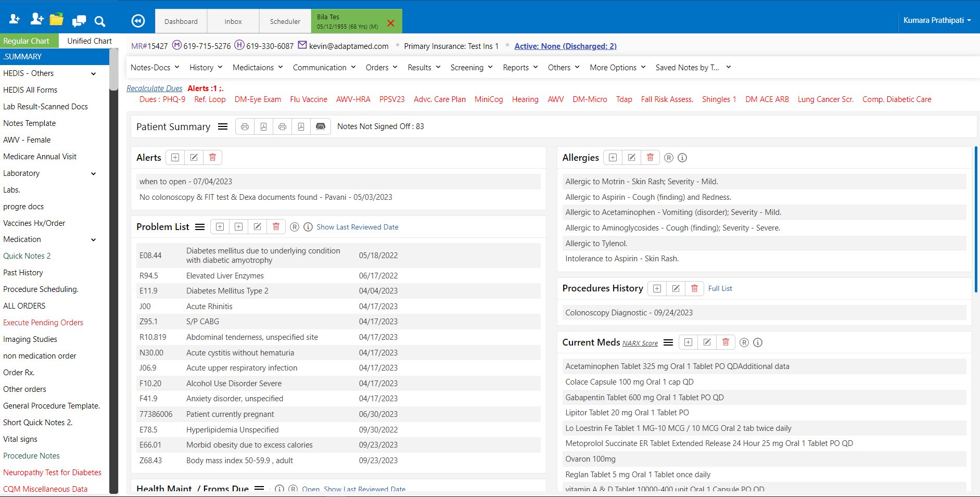The image size is (980, 497).
Task: Open the Scheduler tab
Action: (x=285, y=21)
